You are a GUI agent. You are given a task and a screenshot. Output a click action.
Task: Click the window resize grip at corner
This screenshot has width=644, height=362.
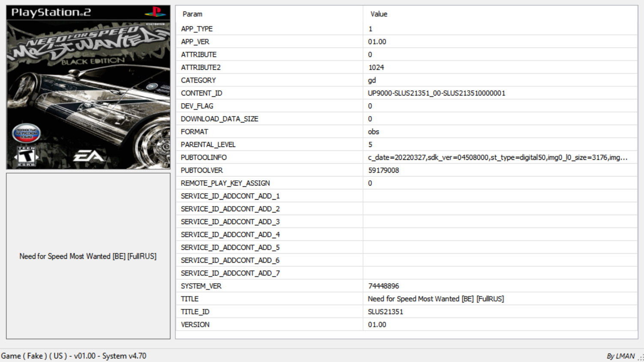[x=641, y=358]
